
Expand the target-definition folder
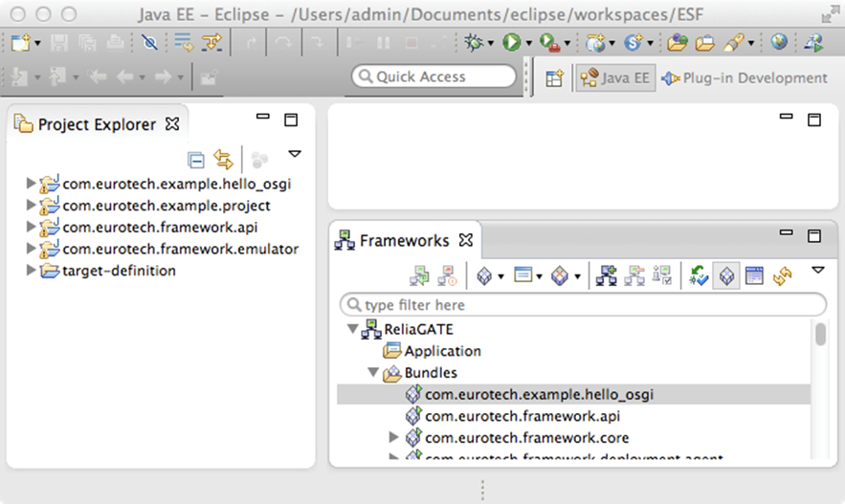click(x=31, y=270)
